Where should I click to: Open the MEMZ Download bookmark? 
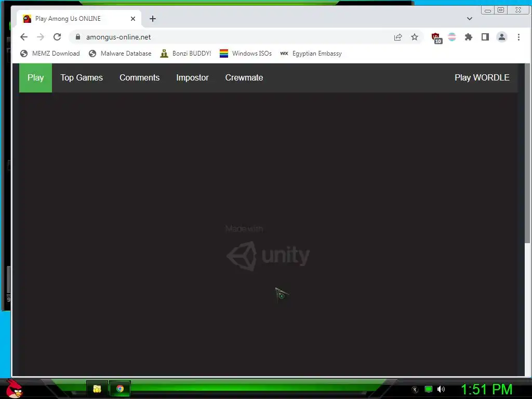pos(50,54)
